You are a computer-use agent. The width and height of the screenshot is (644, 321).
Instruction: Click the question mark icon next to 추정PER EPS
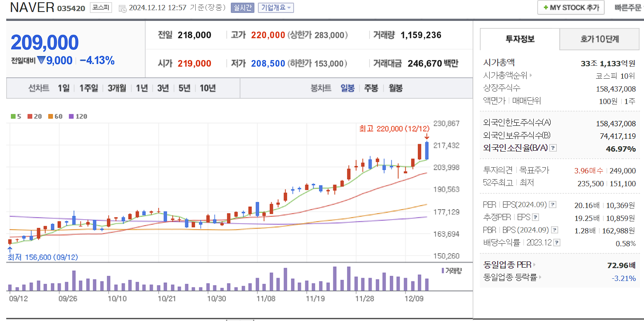point(535,217)
